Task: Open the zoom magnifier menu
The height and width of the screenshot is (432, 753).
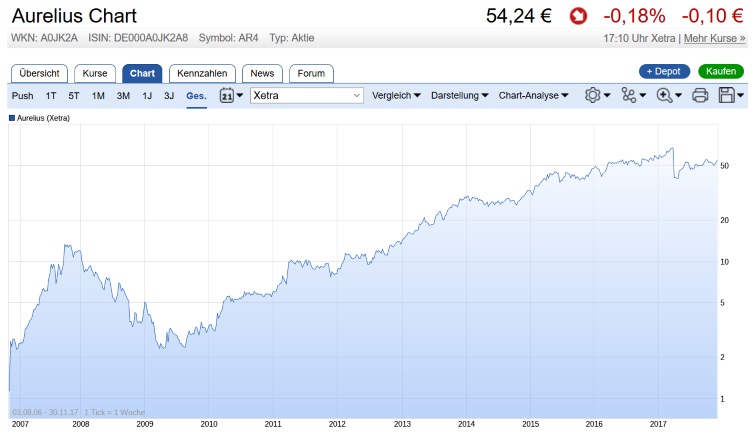Action: pyautogui.click(x=669, y=95)
